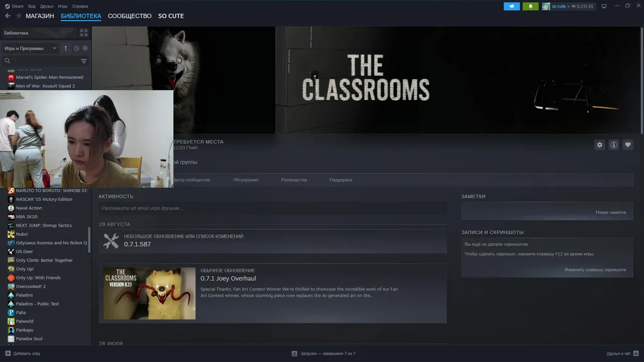
Task: Click the wallet balance ₩ 9,231.61
Action: [x=583, y=6]
